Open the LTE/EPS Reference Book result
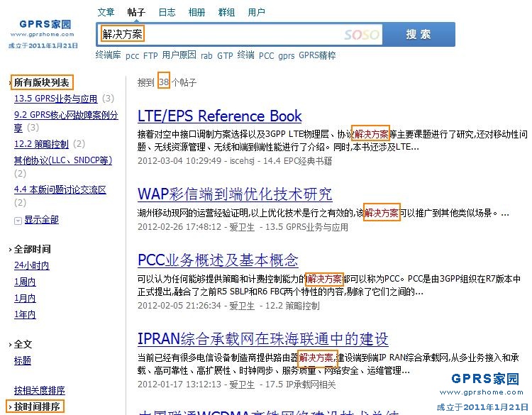The image size is (532, 415). click(219, 116)
